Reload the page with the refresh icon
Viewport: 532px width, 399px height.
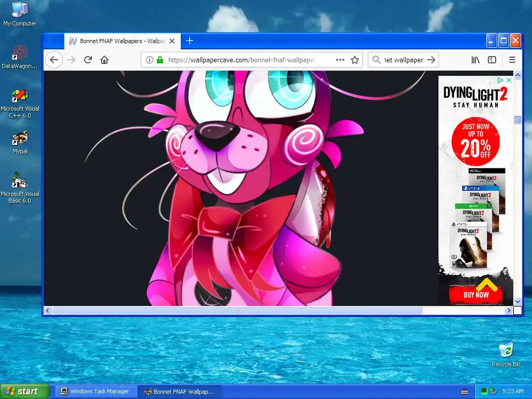[x=88, y=60]
